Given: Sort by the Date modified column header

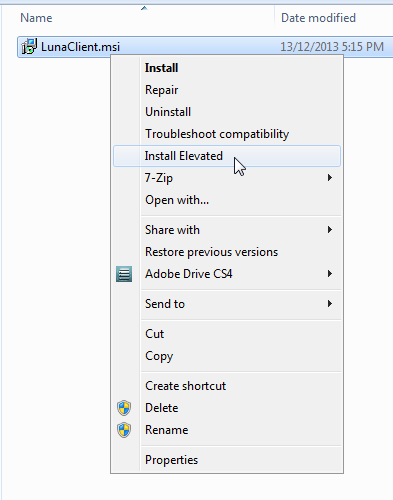Looking at the screenshot, I should pyautogui.click(x=318, y=18).
